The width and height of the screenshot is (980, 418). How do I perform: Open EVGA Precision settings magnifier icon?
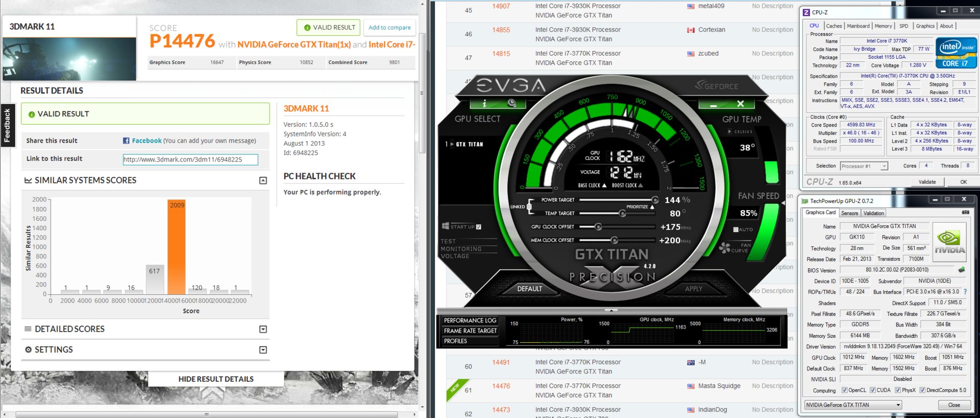coord(511,103)
